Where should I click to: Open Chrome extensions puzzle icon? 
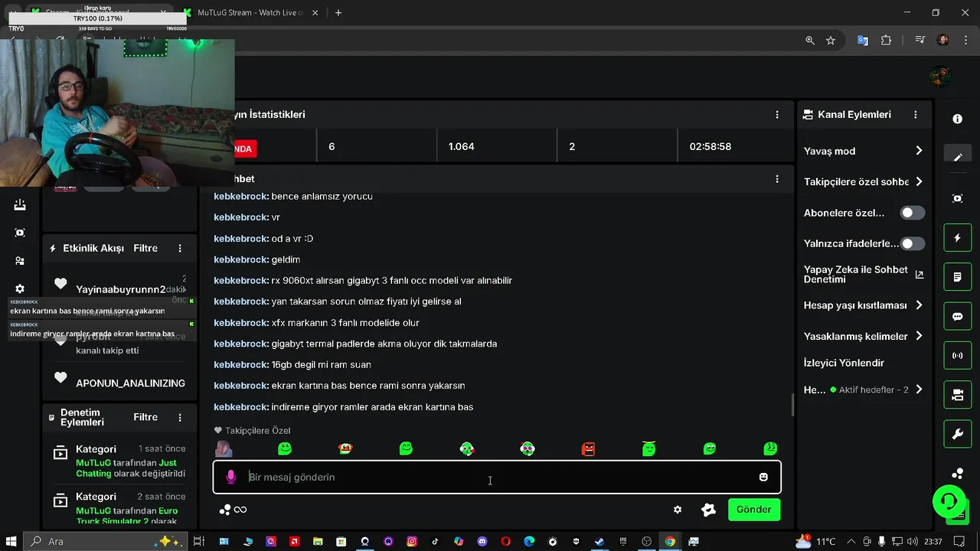[x=887, y=41]
